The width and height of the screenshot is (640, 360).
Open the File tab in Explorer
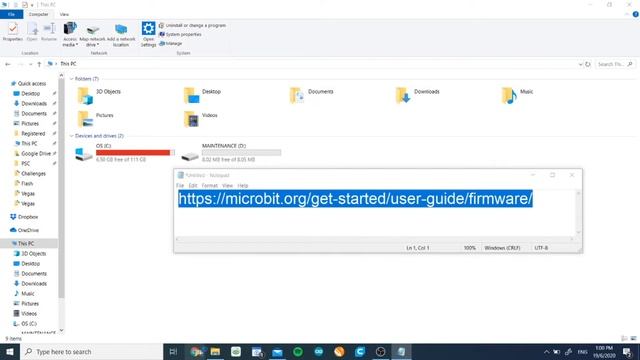pyautogui.click(x=11, y=14)
